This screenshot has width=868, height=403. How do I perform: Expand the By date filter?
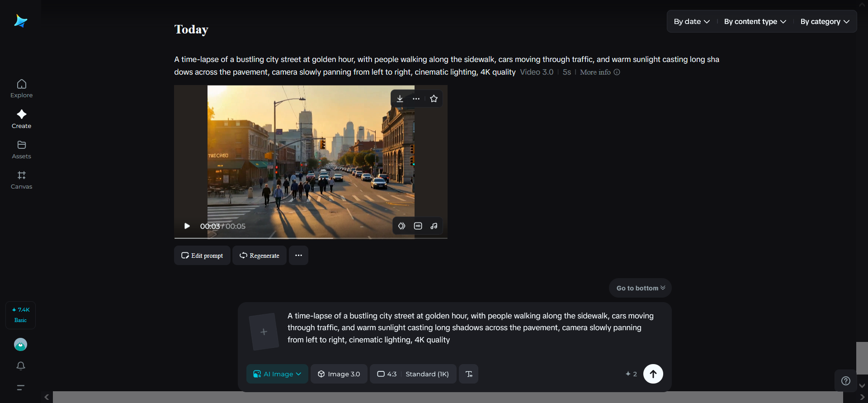click(691, 22)
